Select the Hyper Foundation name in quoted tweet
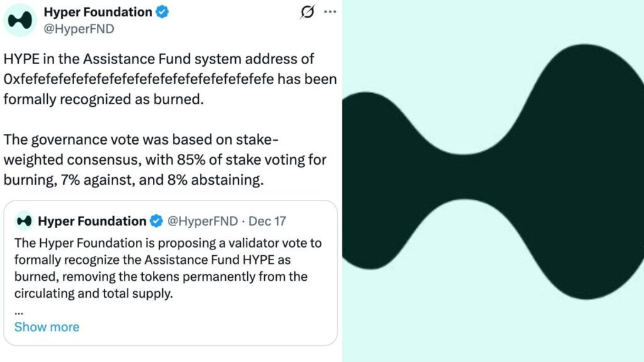 click(x=92, y=221)
